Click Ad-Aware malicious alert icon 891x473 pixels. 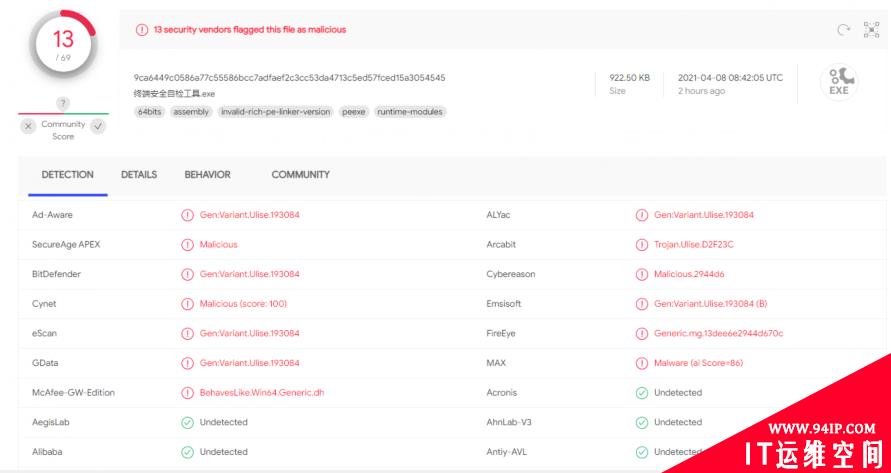187,215
